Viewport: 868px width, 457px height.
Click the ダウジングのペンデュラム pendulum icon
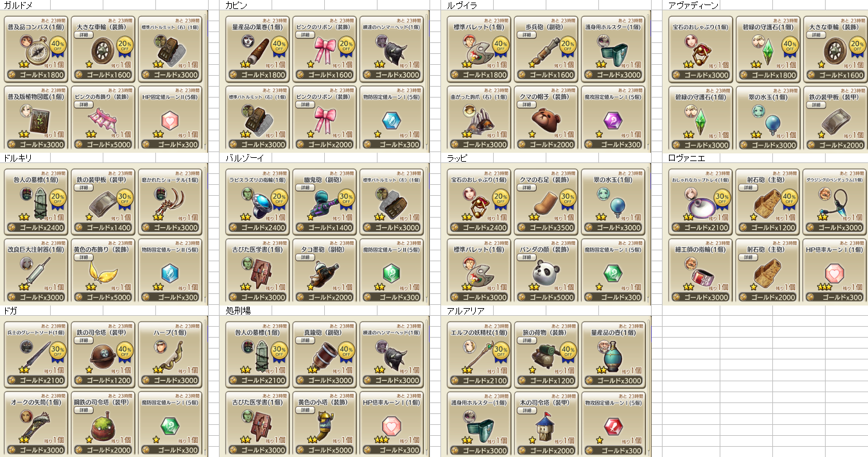pyautogui.click(x=833, y=204)
